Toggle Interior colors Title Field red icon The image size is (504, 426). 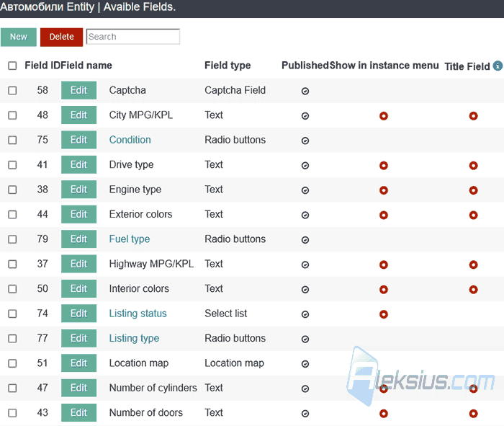(473, 289)
